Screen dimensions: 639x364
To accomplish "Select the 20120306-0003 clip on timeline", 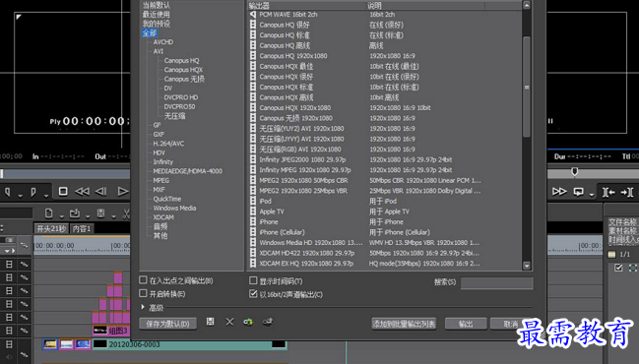I will point(189,344).
